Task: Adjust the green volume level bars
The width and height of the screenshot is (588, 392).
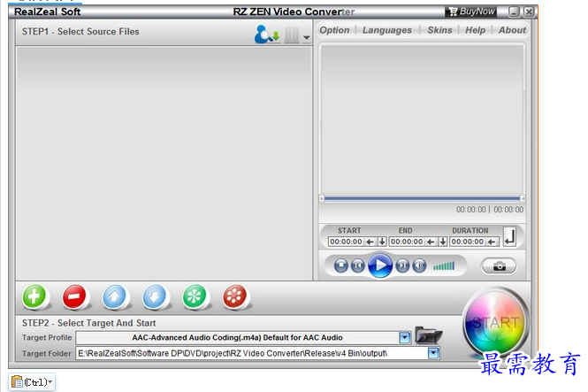Action: point(444,266)
